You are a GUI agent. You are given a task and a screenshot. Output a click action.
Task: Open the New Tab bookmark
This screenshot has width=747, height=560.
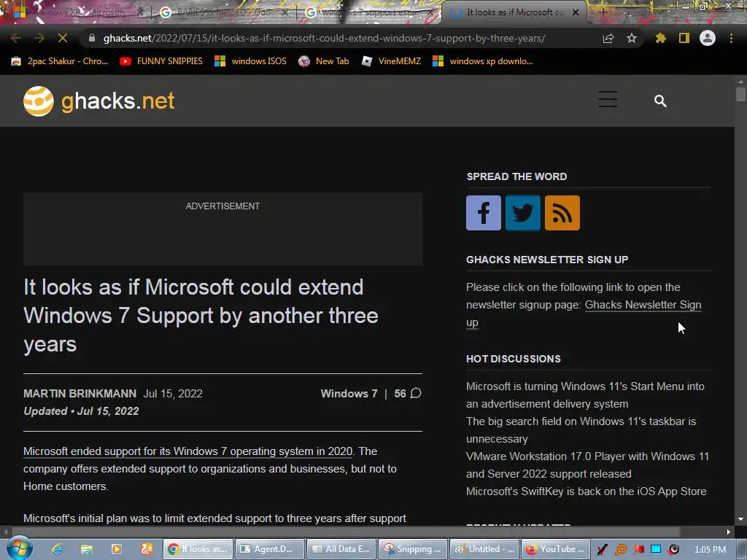coord(323,61)
